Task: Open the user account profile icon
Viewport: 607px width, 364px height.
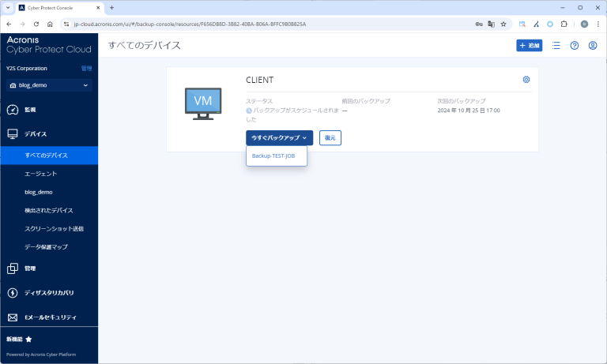Action: pos(593,46)
